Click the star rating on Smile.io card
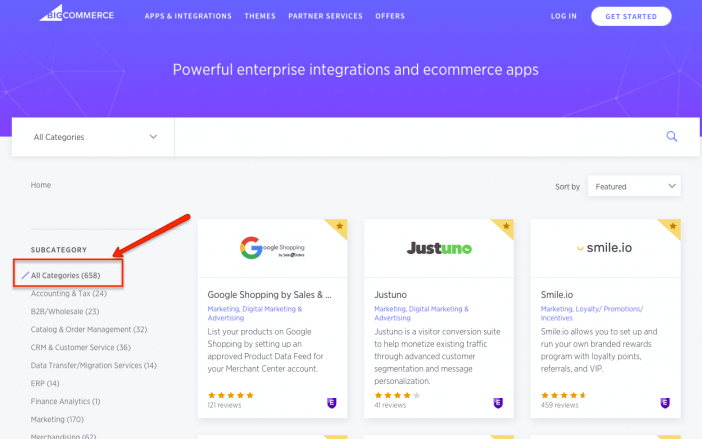Screen dimensions: 702x439 pyautogui.click(x=564, y=395)
